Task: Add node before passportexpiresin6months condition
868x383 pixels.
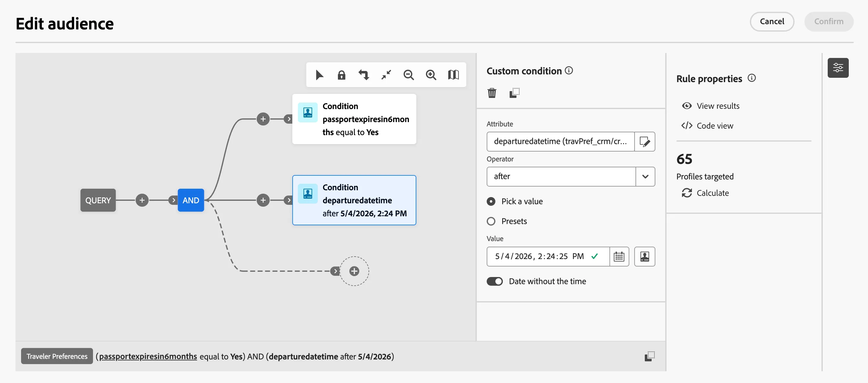Action: coord(263,119)
